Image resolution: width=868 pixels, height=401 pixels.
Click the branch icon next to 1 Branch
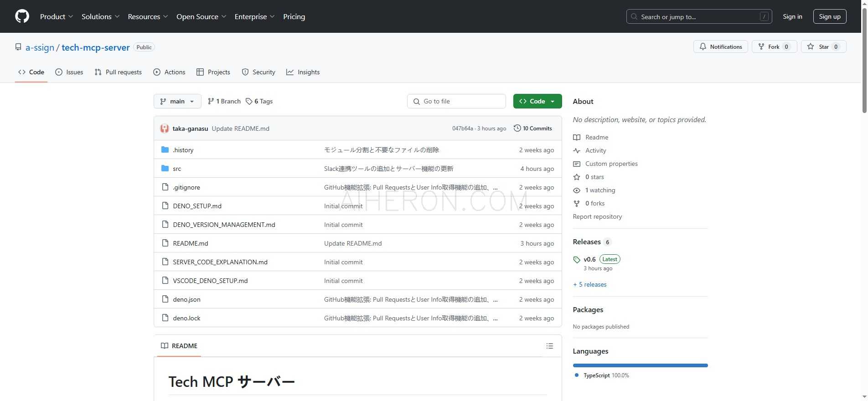pyautogui.click(x=211, y=101)
